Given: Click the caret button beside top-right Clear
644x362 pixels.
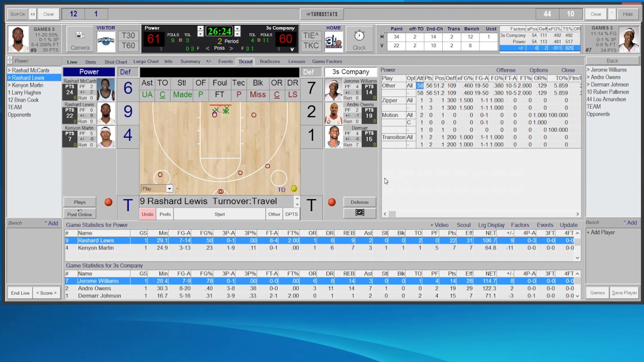Looking at the screenshot, I should [x=612, y=14].
